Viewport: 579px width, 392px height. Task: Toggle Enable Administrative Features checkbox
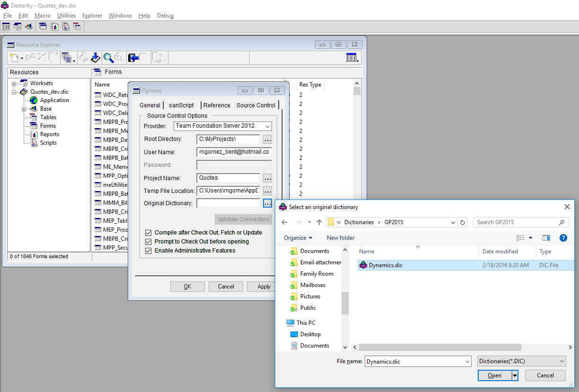[x=149, y=251]
